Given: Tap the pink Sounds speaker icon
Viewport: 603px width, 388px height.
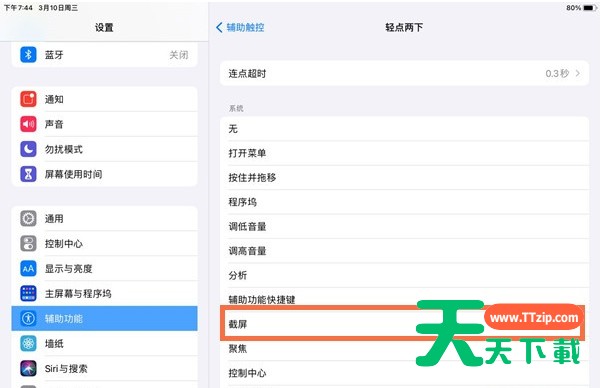Looking at the screenshot, I should (x=28, y=124).
